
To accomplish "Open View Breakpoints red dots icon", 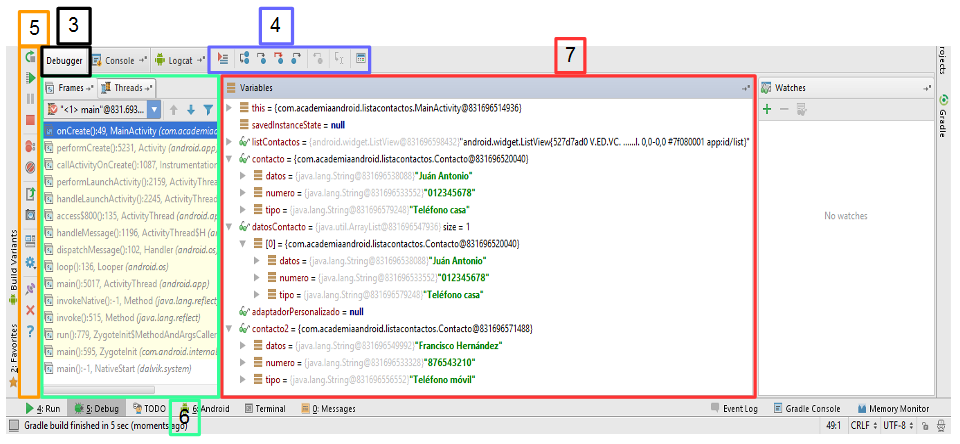I will [x=29, y=146].
